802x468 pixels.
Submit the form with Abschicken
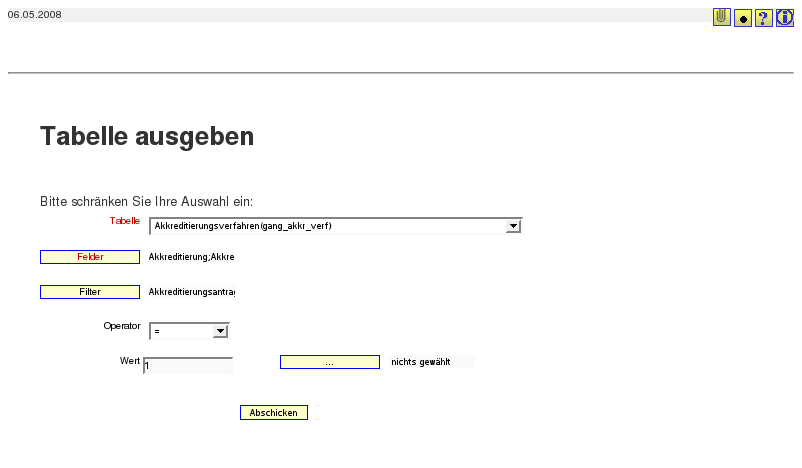[274, 413]
